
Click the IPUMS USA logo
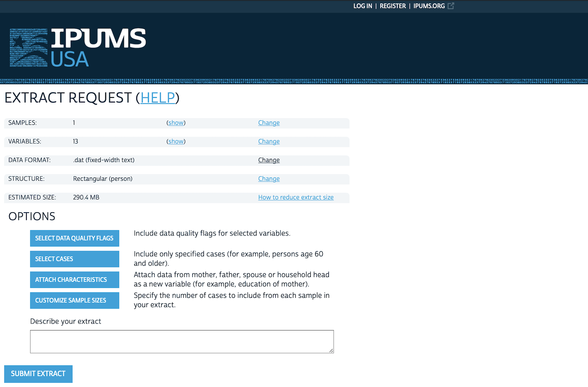78,48
